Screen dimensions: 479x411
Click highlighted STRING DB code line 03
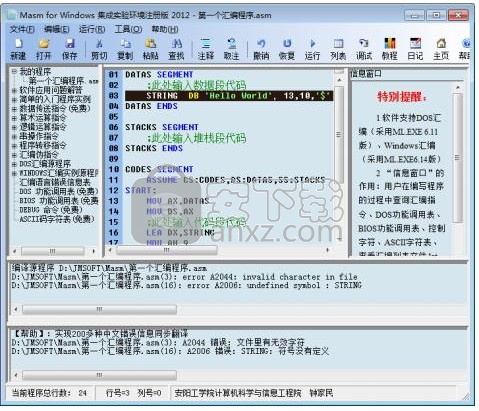pyautogui.click(x=229, y=96)
